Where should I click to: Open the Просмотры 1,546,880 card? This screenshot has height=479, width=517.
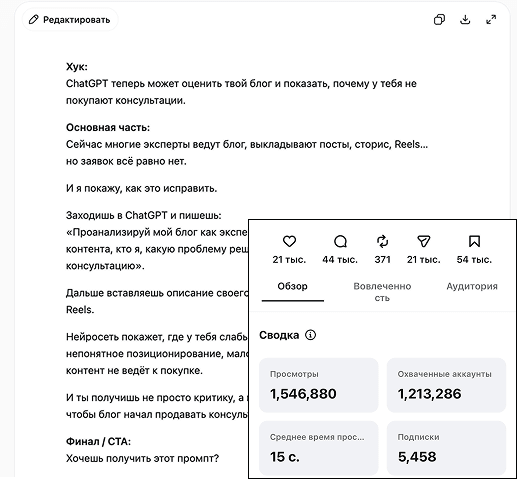[x=319, y=385]
